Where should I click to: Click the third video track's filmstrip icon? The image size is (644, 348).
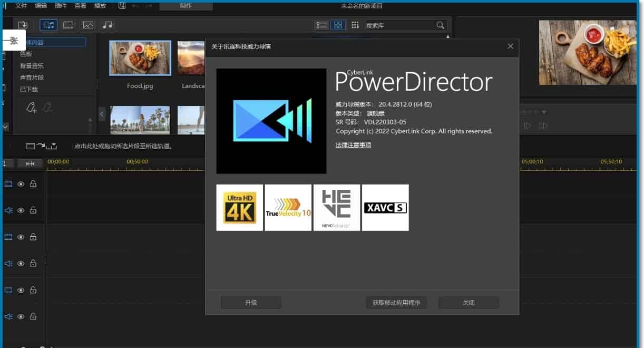(x=8, y=290)
